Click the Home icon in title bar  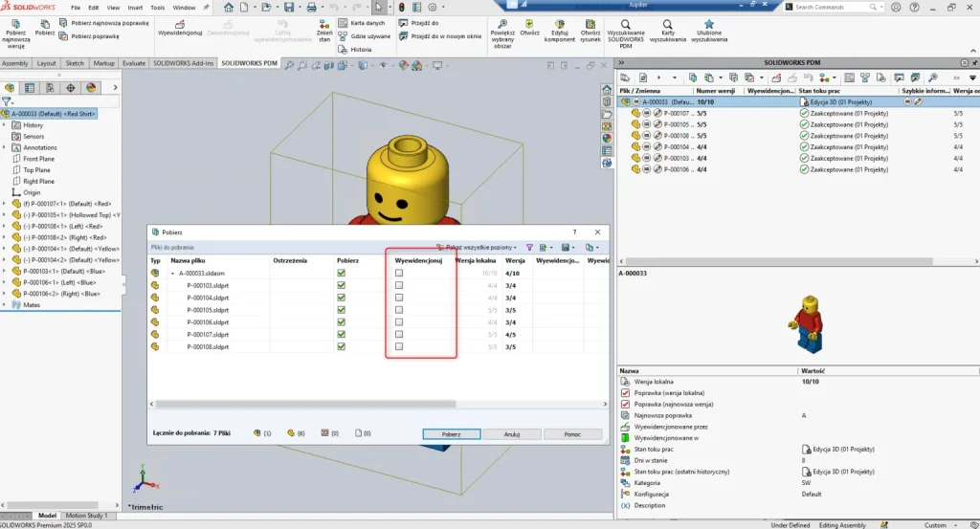[228, 8]
